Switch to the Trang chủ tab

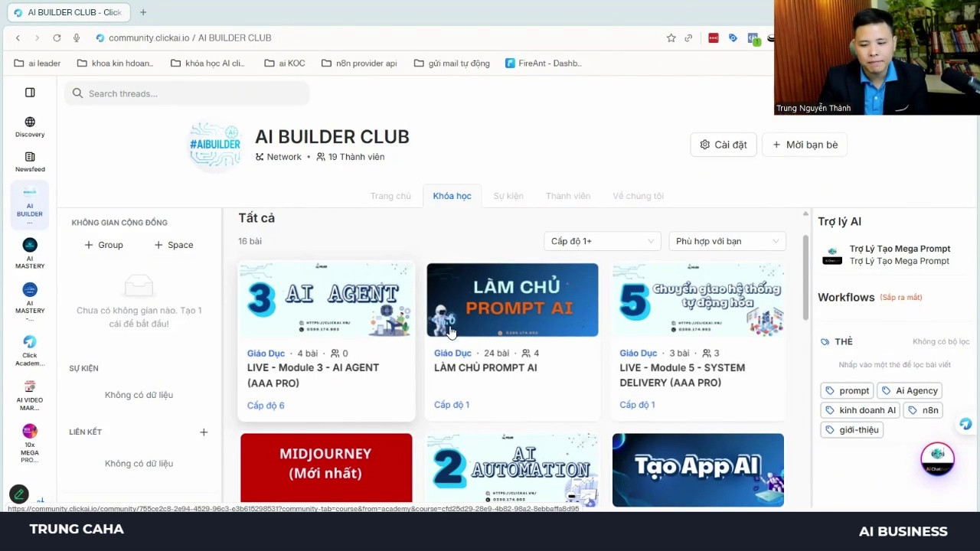coord(390,196)
